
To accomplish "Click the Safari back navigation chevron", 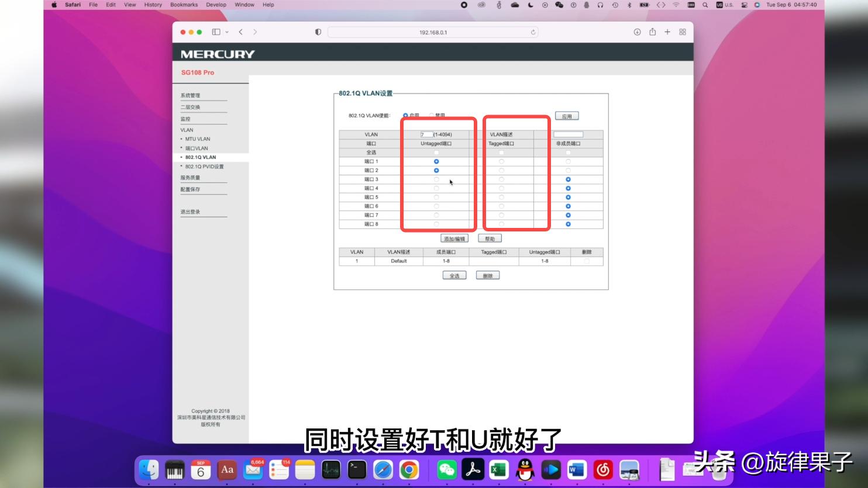I will (x=240, y=32).
